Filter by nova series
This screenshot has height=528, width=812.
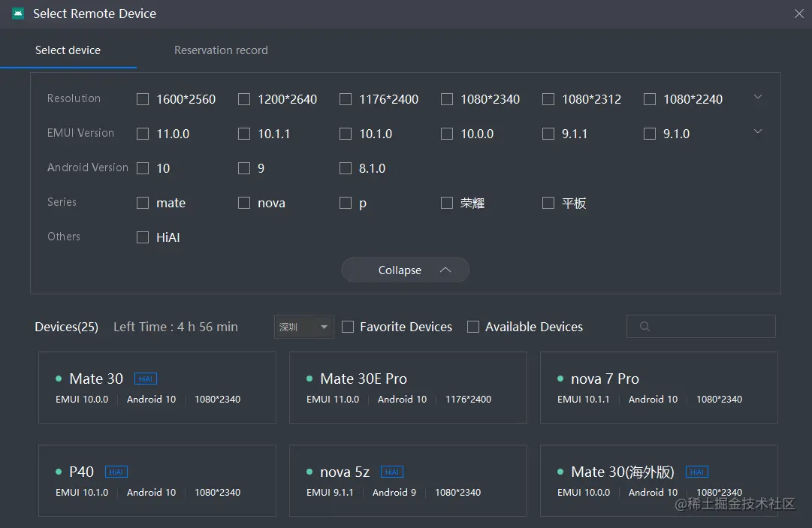coord(244,203)
